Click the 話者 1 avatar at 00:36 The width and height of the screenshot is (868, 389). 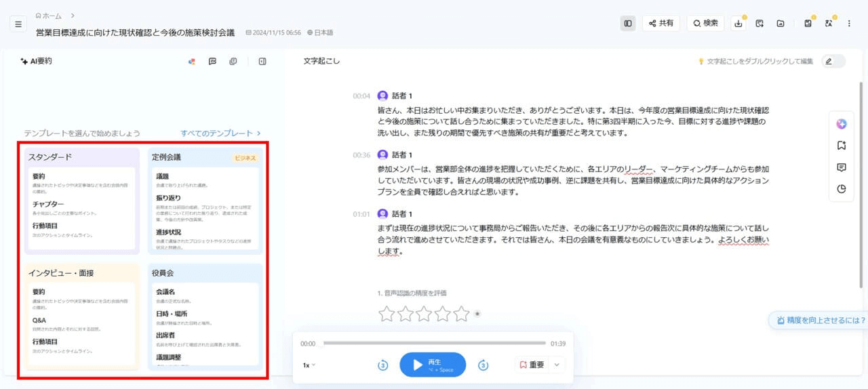click(382, 155)
